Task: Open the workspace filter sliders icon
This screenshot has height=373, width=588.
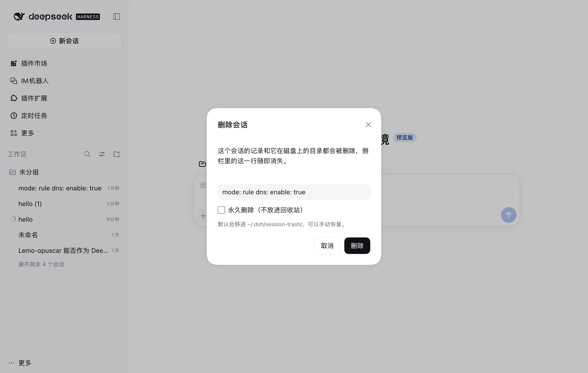Action: (102, 154)
